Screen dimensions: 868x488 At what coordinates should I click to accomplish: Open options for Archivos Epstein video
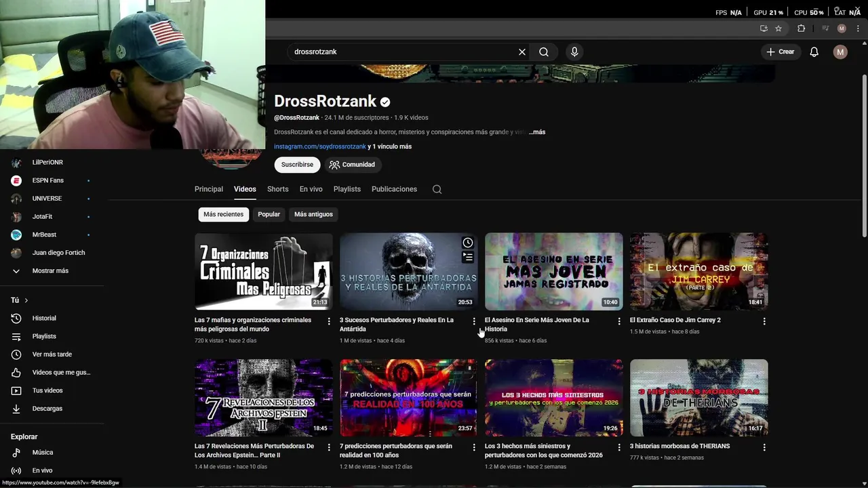click(329, 447)
